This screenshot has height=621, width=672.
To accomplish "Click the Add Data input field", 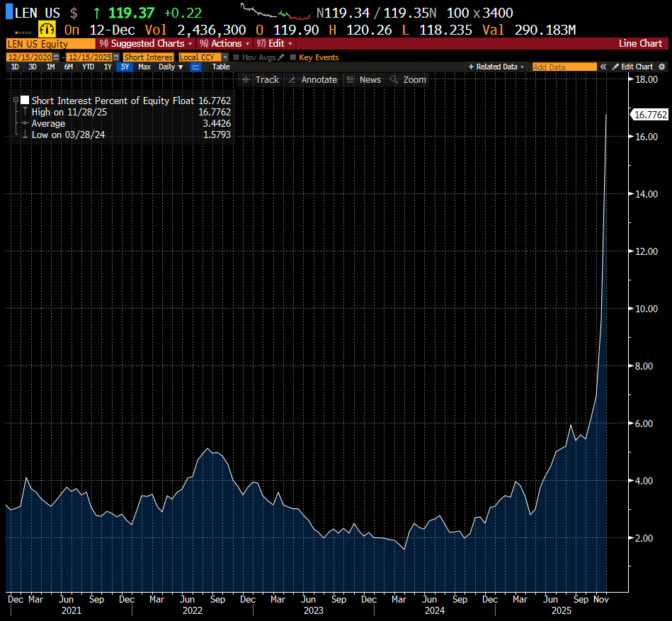I will [x=564, y=67].
